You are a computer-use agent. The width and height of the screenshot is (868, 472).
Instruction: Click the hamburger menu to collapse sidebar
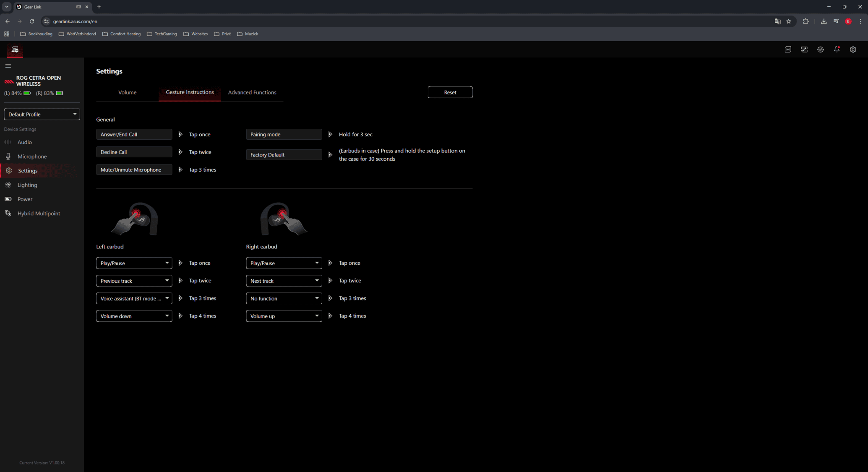click(8, 66)
